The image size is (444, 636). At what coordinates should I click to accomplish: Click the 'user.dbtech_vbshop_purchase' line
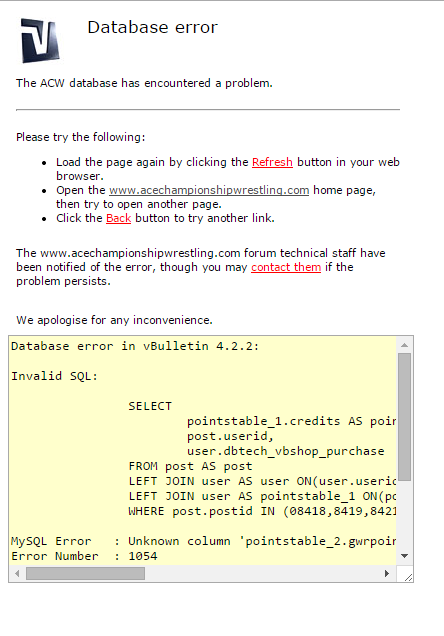coord(285,451)
